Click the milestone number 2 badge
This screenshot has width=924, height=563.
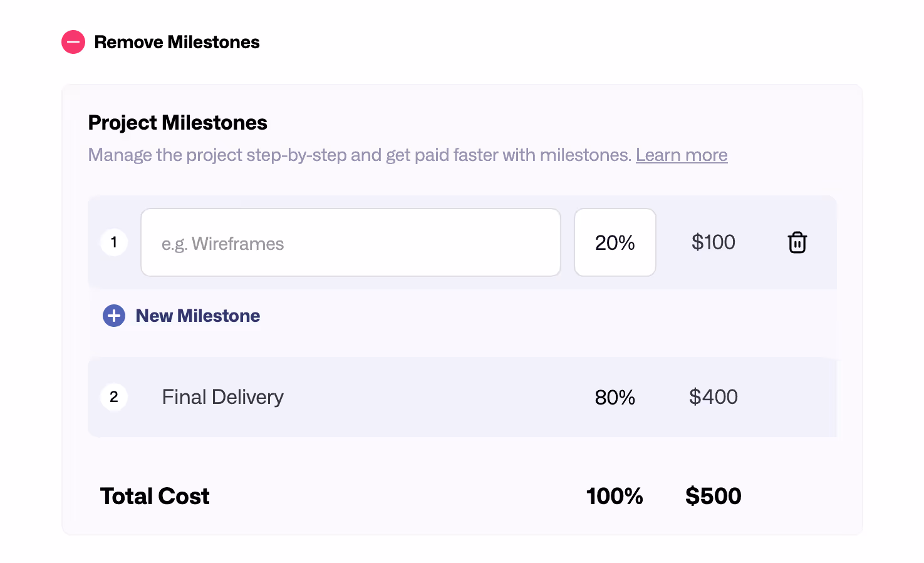pyautogui.click(x=114, y=397)
